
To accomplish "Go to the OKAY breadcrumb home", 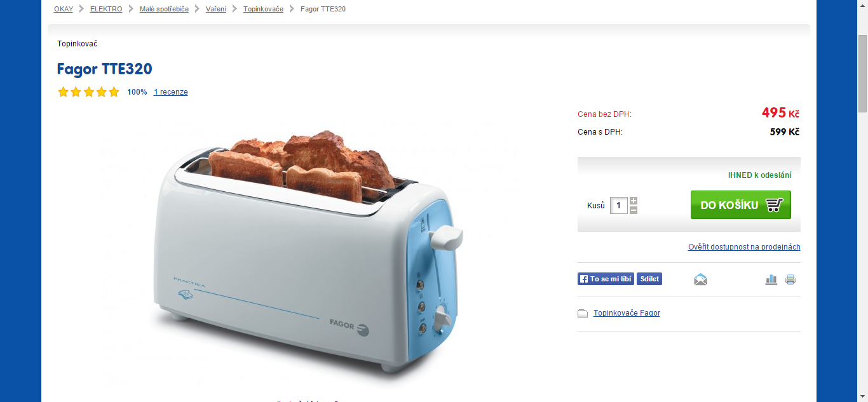I will [64, 9].
